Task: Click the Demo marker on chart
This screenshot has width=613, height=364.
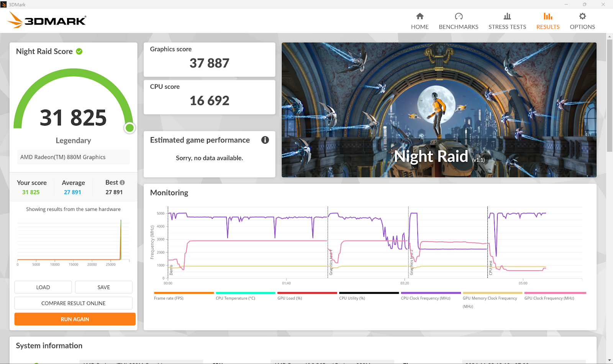Action: click(171, 270)
